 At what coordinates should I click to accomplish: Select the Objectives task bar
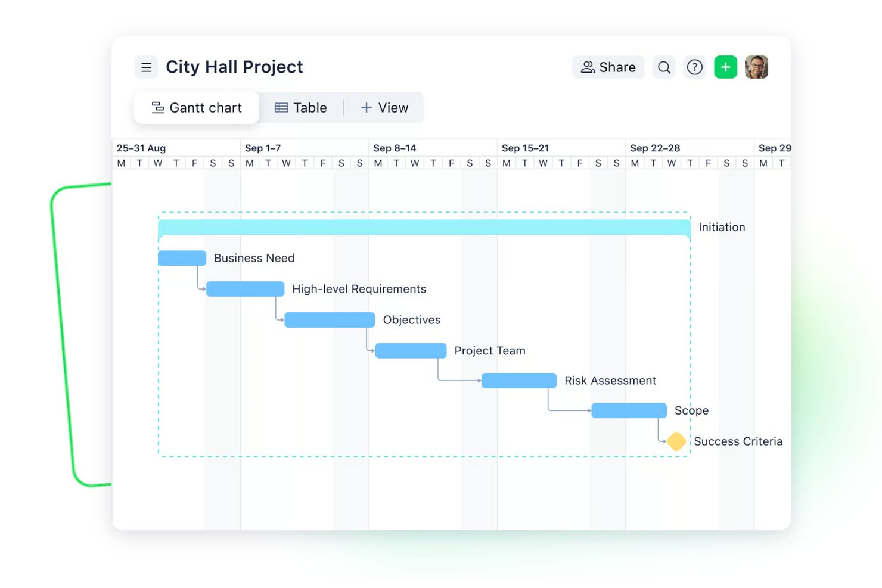330,320
